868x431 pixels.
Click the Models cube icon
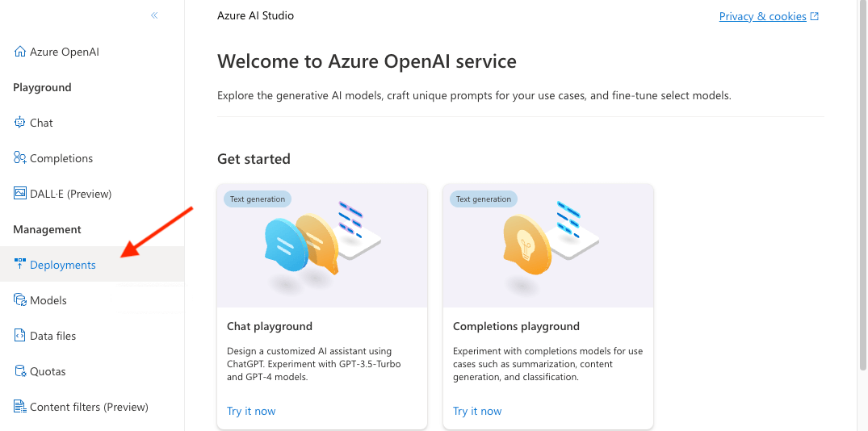tap(20, 300)
